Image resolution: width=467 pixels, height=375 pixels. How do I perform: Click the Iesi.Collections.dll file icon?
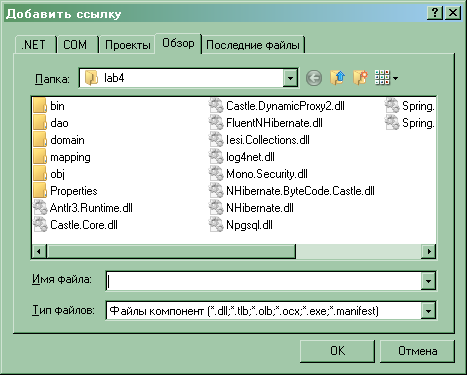pyautogui.click(x=216, y=140)
